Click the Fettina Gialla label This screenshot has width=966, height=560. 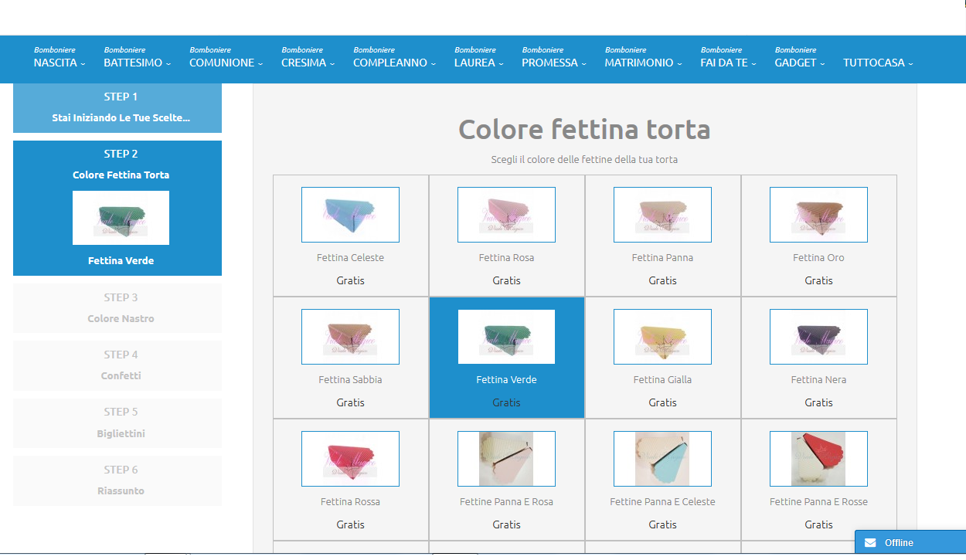tap(662, 379)
